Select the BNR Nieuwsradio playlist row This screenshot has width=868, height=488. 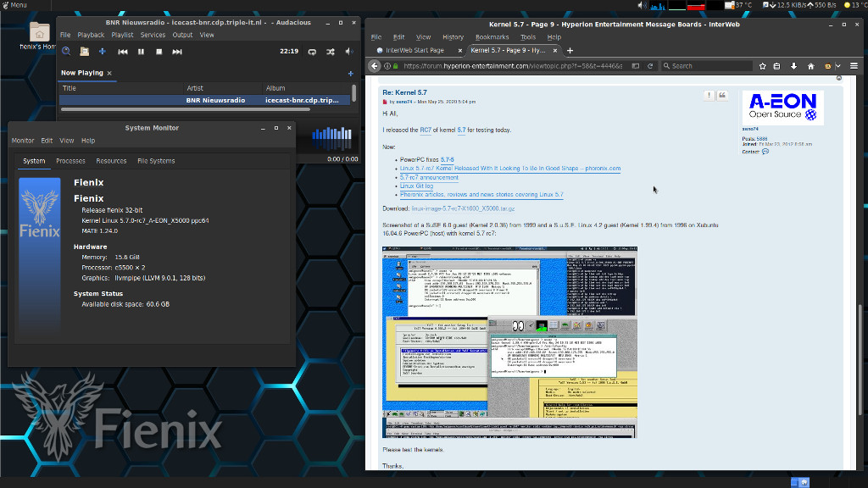205,100
